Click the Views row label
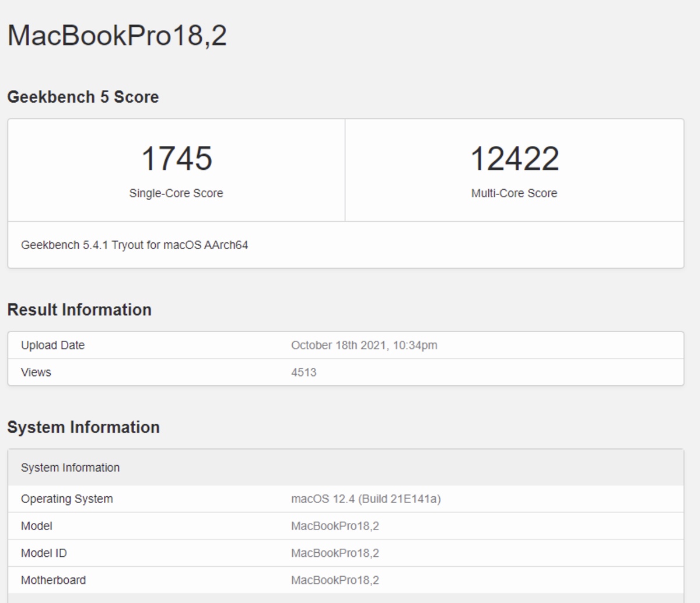This screenshot has width=700, height=603. click(36, 372)
